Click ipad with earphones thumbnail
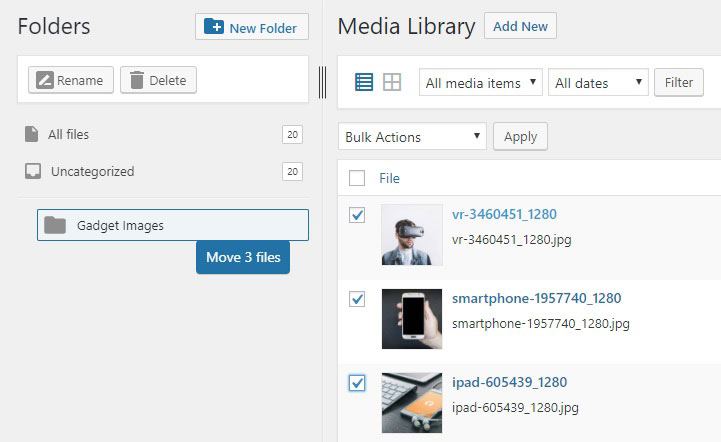This screenshot has width=721, height=442. 412,403
